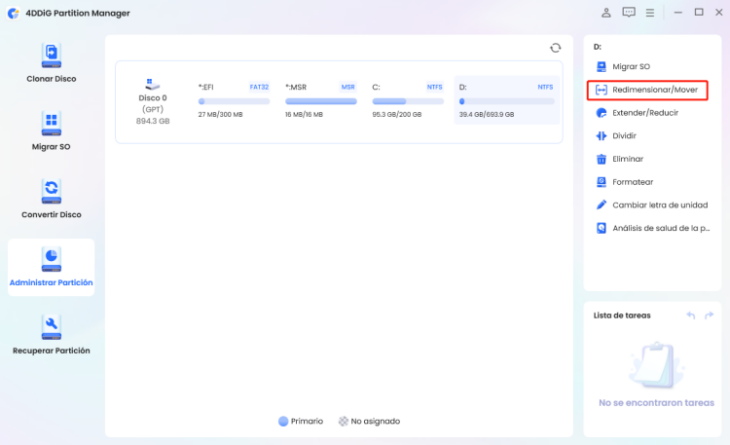Open the feedback message icon in title bar

628,13
